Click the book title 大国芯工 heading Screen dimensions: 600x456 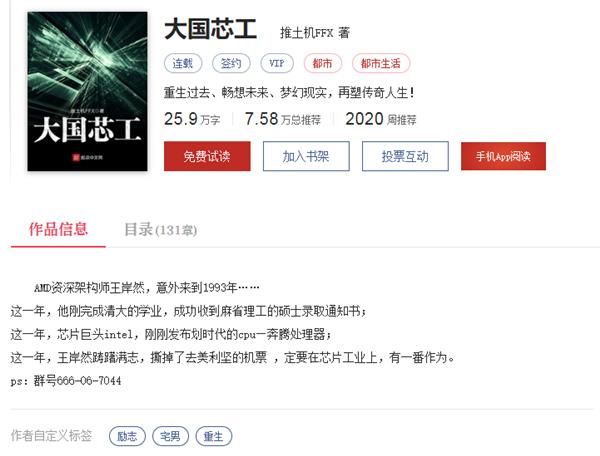point(210,29)
